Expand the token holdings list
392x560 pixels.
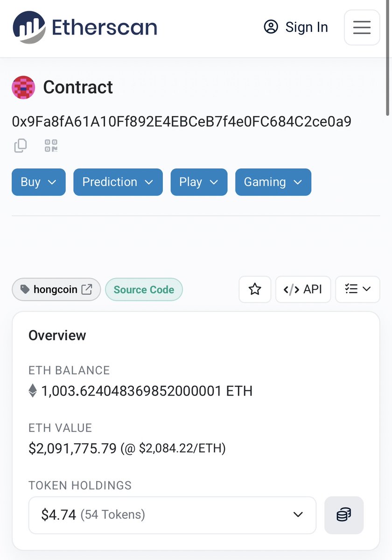tap(172, 515)
